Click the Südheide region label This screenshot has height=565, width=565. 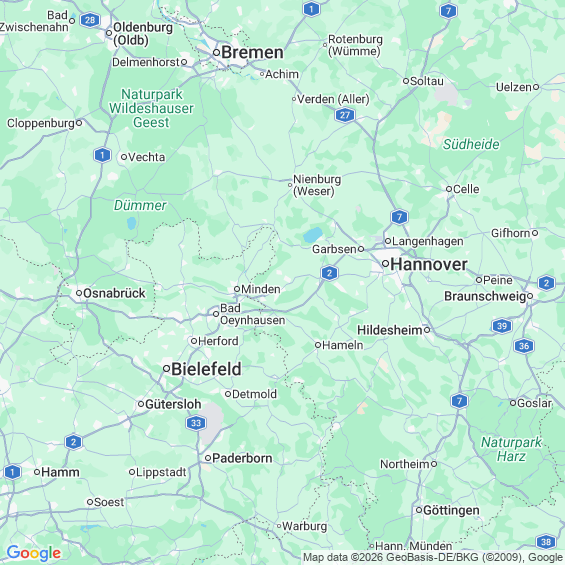(x=471, y=144)
